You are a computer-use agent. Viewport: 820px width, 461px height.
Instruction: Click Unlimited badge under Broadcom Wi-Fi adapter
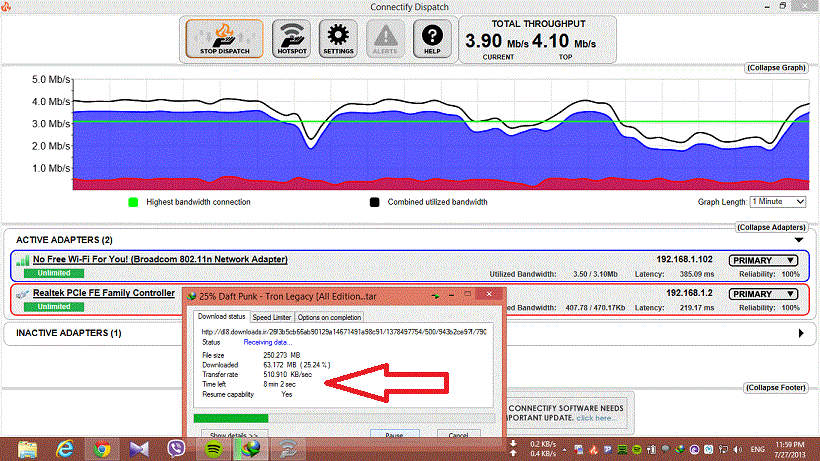coord(54,273)
